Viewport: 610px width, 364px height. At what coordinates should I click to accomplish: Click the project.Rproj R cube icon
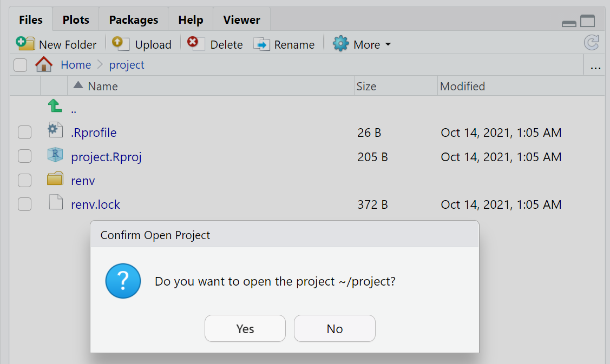tap(55, 156)
